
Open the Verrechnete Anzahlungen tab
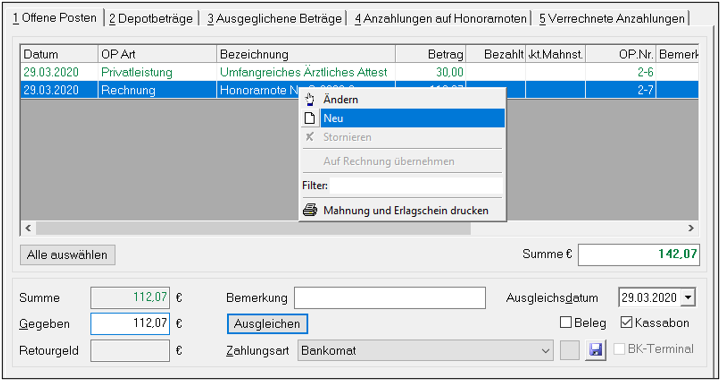612,19
